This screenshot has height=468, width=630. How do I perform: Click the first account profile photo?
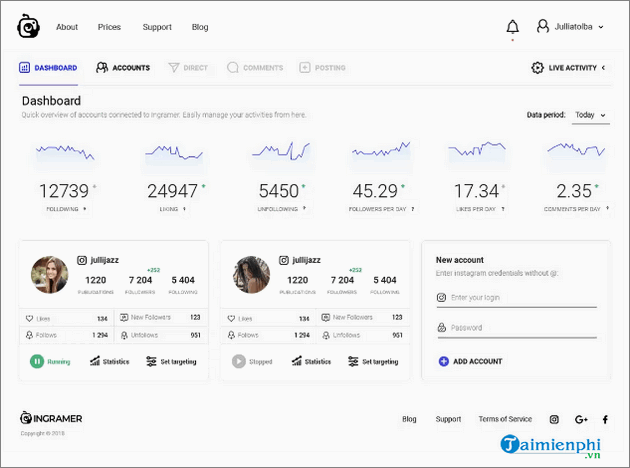point(49,275)
